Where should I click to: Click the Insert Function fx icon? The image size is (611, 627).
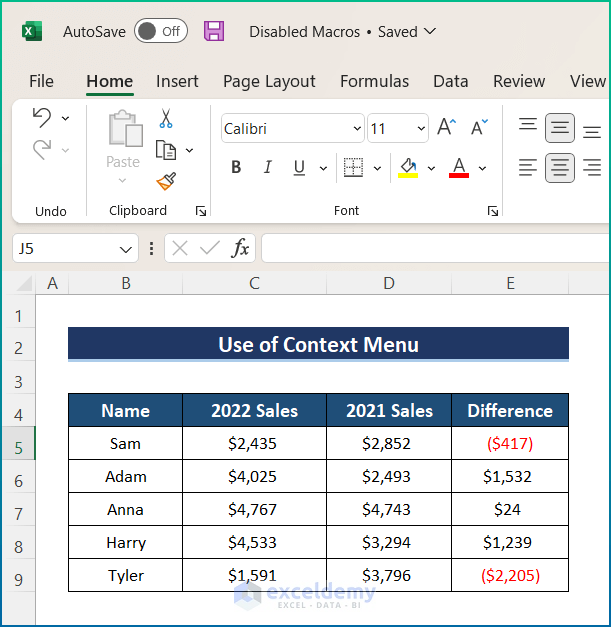[x=240, y=248]
